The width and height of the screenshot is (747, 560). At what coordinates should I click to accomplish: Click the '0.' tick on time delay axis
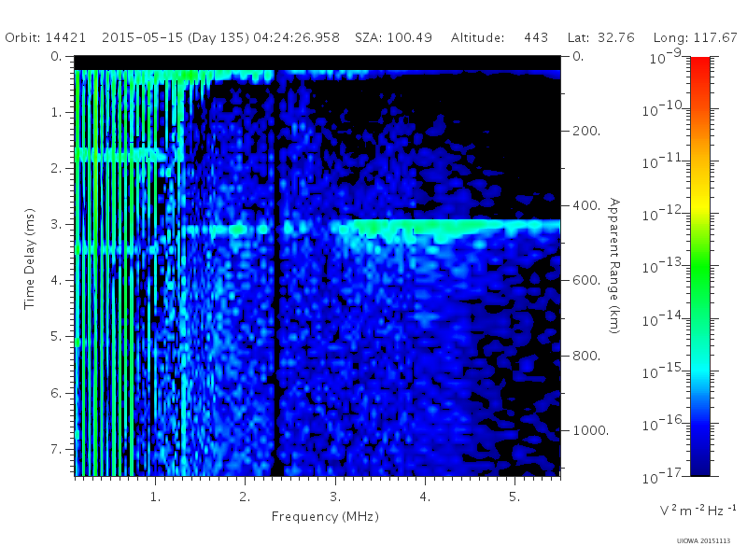click(x=57, y=56)
